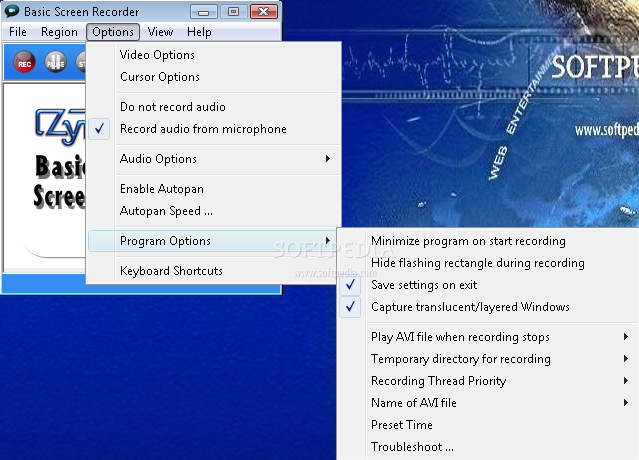
Task: Open the File menu
Action: (18, 32)
